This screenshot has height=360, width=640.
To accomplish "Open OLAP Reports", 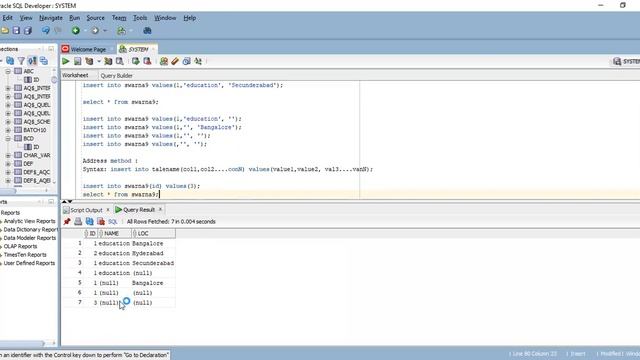I will click(x=20, y=247).
